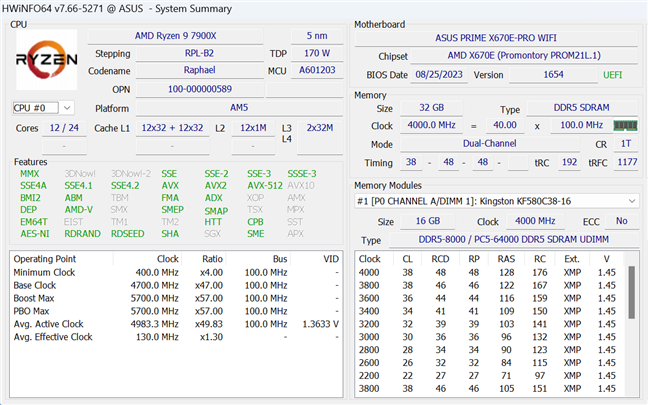The height and width of the screenshot is (405, 648).
Task: Click the 170 W TDP value
Action: click(x=317, y=53)
